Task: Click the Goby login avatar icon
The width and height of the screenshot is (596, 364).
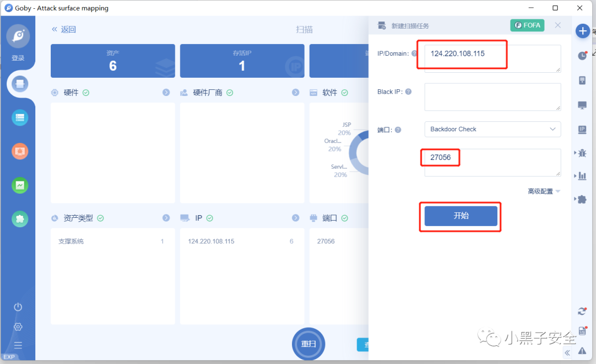Action: click(18, 36)
